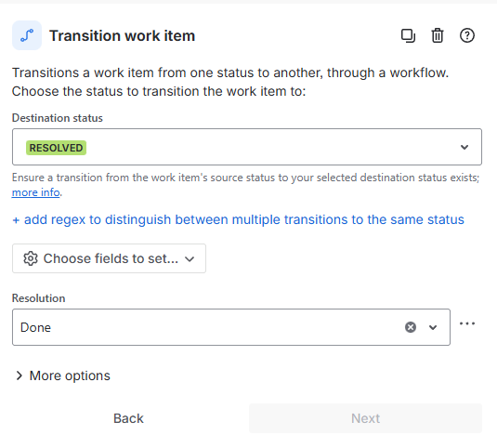497x448 pixels.
Task: Add regex to distinguish multiple transitions
Action: (x=238, y=219)
